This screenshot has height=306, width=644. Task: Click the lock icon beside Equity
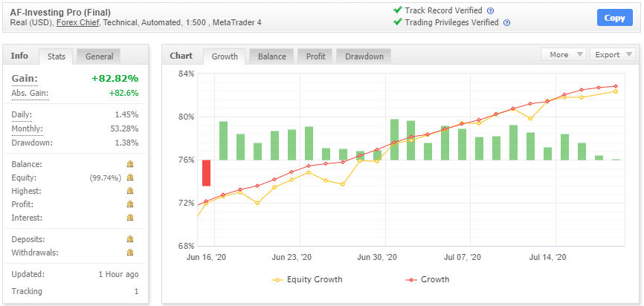130,178
